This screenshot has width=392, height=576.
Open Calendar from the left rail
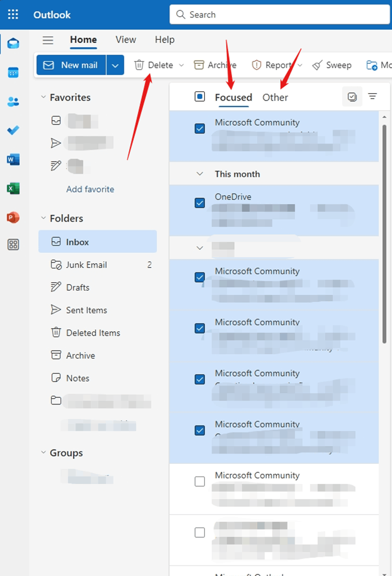coord(13,73)
